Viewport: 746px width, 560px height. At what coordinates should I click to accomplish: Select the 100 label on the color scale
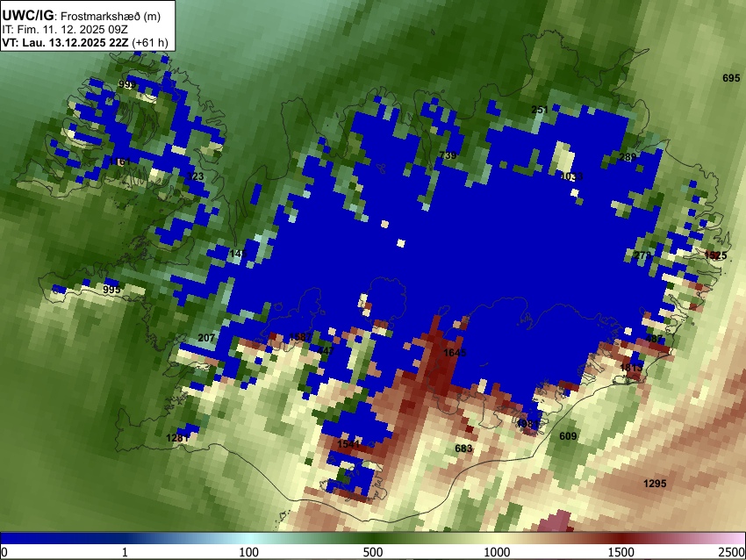click(x=248, y=552)
